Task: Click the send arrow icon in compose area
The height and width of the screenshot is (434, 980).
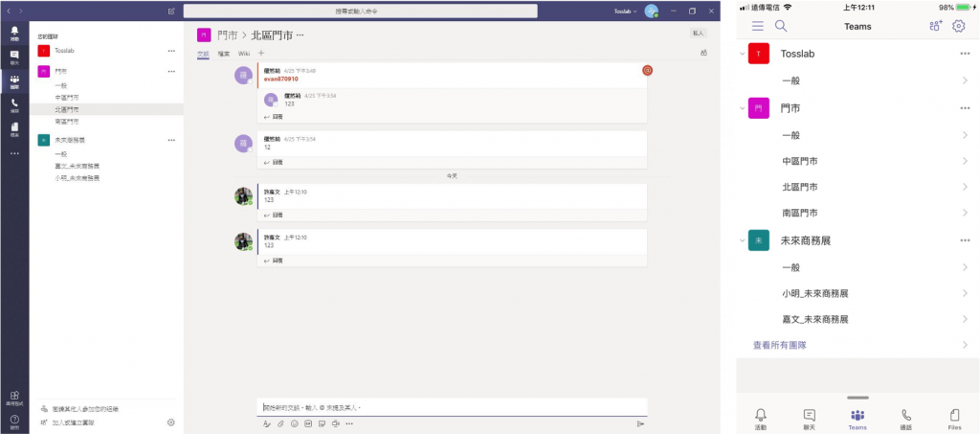Action: pyautogui.click(x=640, y=423)
